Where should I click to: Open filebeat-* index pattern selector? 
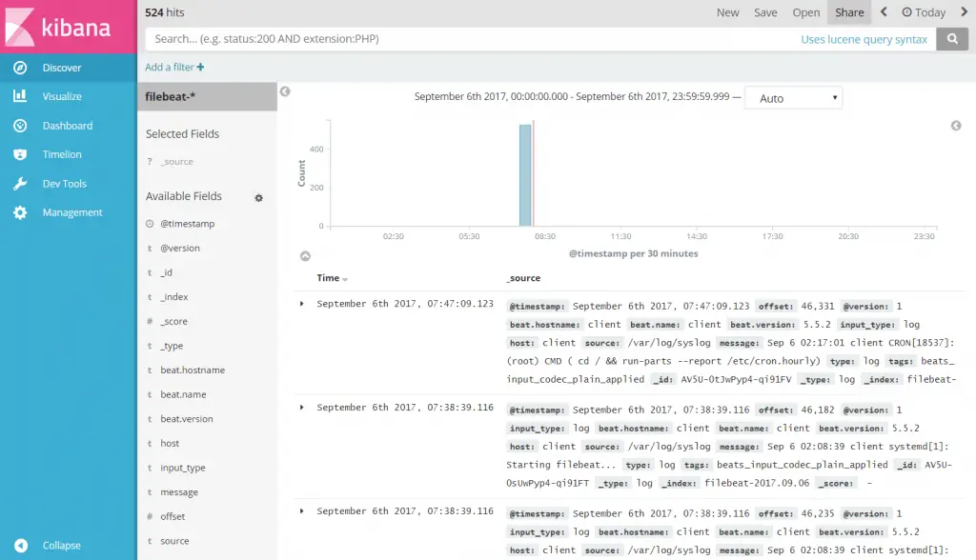(207, 96)
